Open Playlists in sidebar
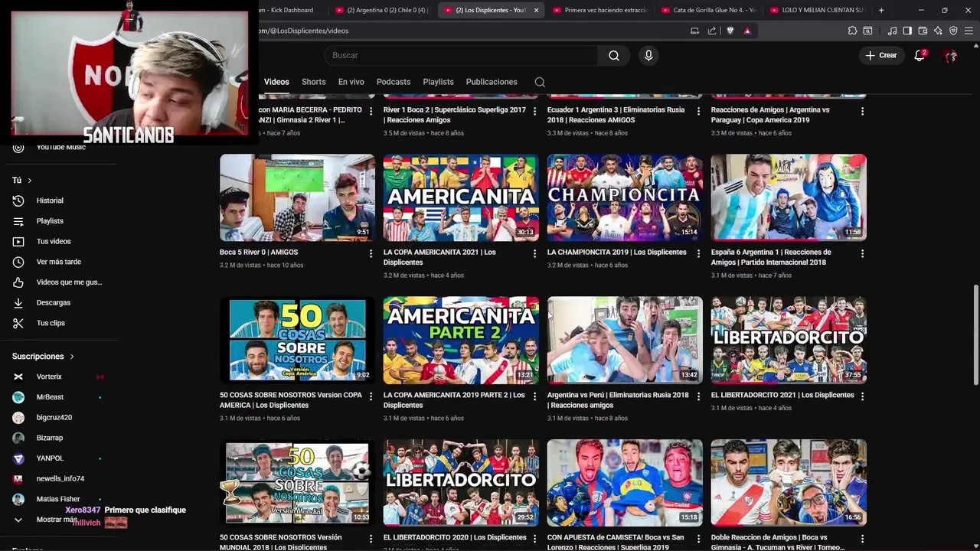This screenshot has height=551, width=980. [x=51, y=221]
